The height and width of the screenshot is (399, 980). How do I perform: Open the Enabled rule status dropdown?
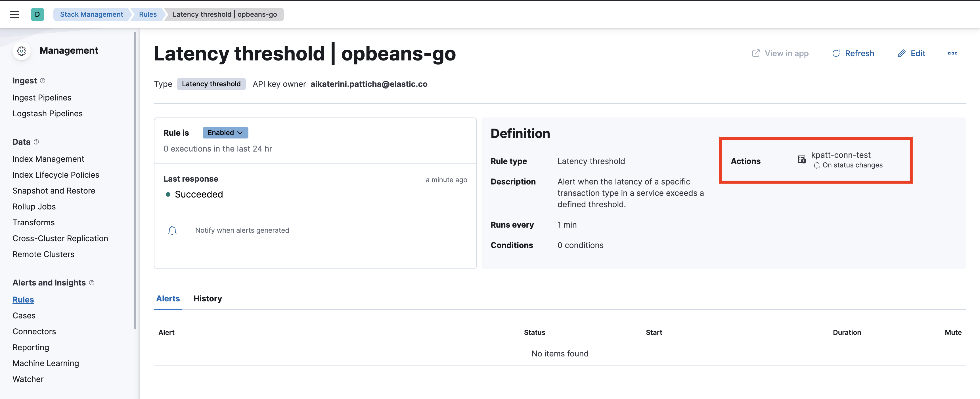[225, 133]
